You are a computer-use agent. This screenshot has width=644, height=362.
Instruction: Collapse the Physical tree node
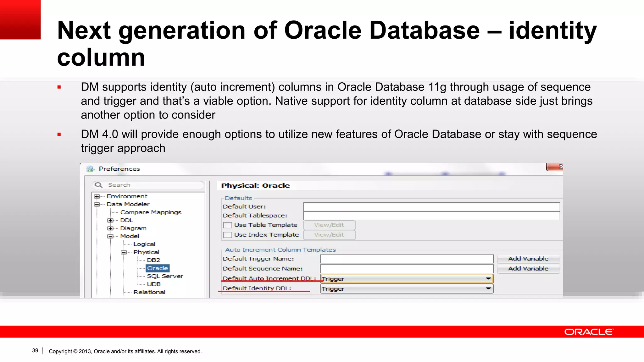[x=124, y=252]
